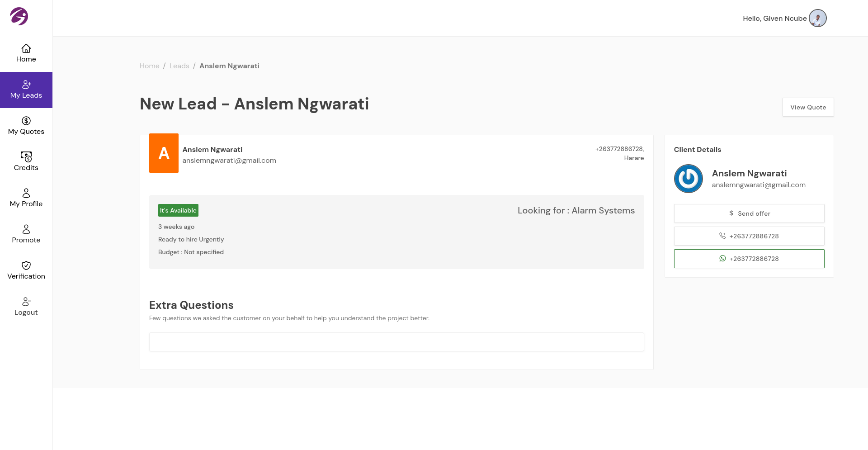Image resolution: width=868 pixels, height=450 pixels.
Task: Call client via phone number button
Action: pyautogui.click(x=749, y=236)
